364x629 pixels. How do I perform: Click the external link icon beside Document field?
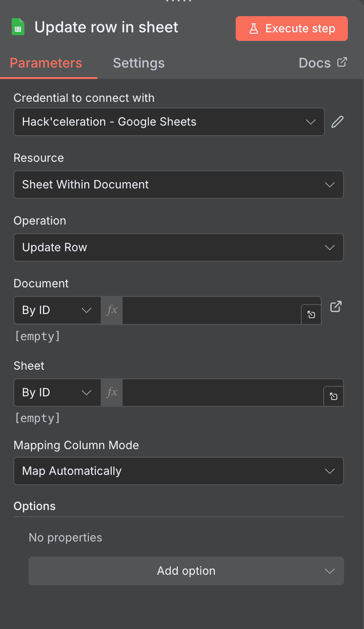pyautogui.click(x=335, y=307)
